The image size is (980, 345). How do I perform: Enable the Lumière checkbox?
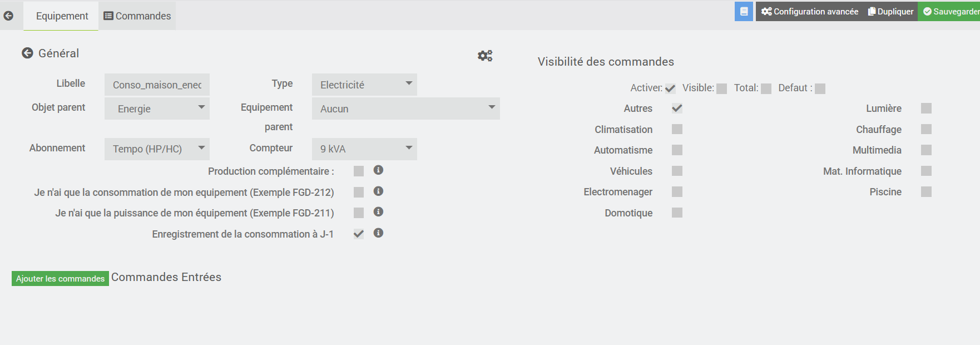click(x=926, y=108)
